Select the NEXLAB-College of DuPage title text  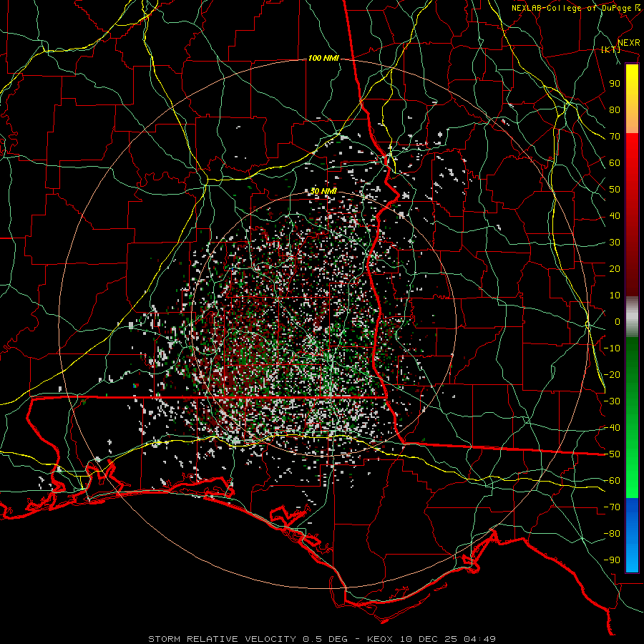coord(571,8)
